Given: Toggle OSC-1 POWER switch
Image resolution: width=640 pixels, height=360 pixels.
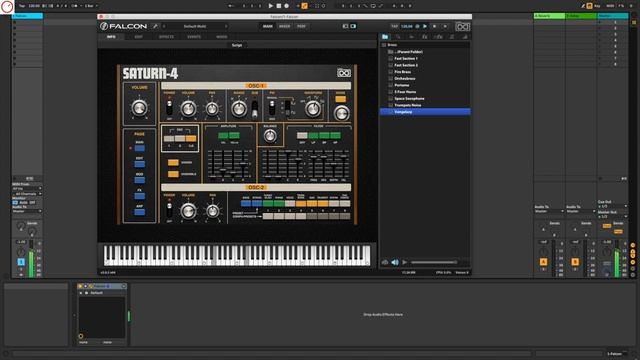Looking at the screenshot, I should [169, 107].
